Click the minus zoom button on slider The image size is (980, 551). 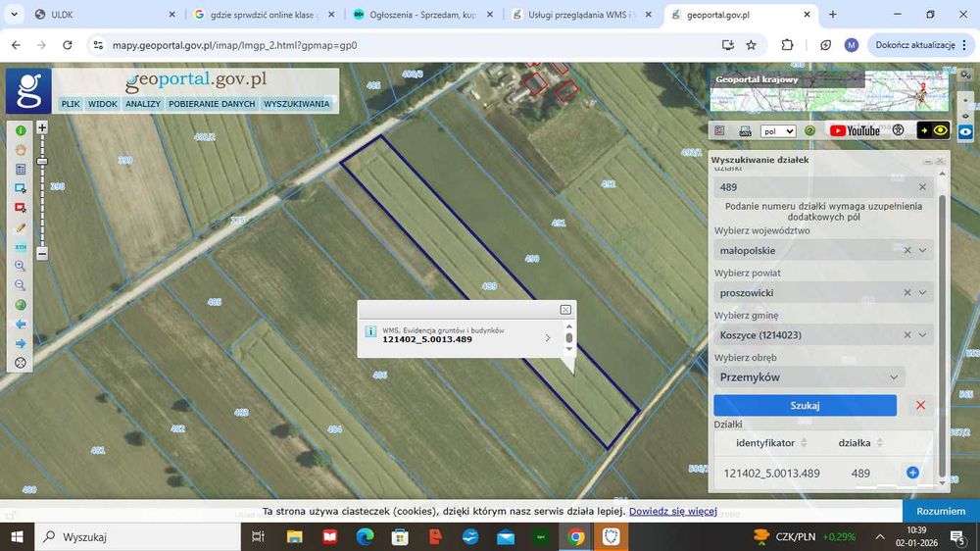[x=42, y=254]
